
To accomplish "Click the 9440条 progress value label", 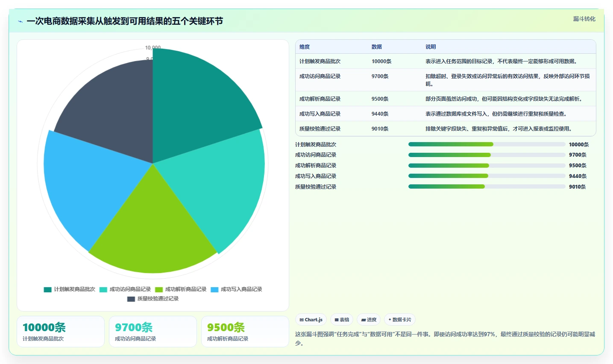I will (578, 176).
